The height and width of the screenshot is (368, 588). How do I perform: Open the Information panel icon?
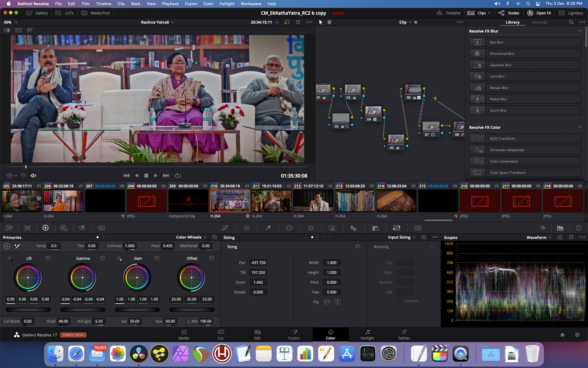(x=579, y=228)
